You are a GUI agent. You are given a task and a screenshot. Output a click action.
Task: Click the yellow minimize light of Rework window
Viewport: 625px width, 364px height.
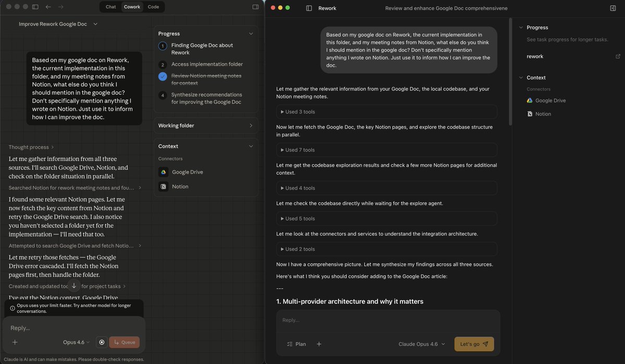pos(280,8)
